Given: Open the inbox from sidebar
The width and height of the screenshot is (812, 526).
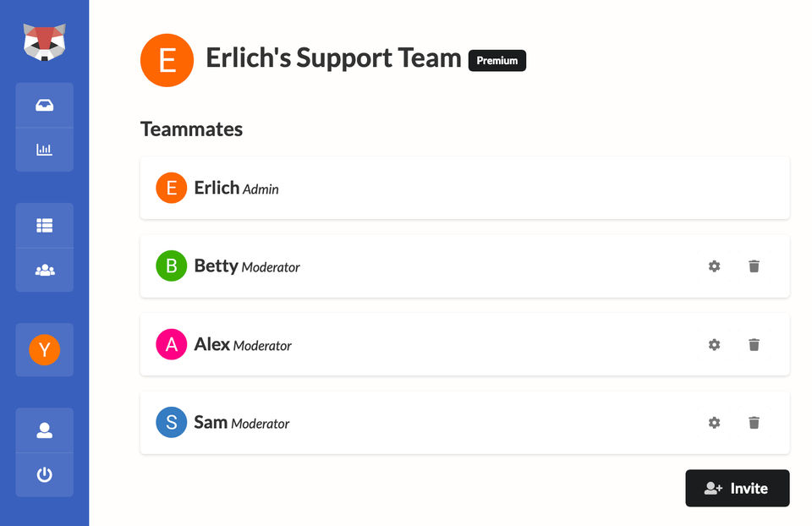Looking at the screenshot, I should [45, 106].
